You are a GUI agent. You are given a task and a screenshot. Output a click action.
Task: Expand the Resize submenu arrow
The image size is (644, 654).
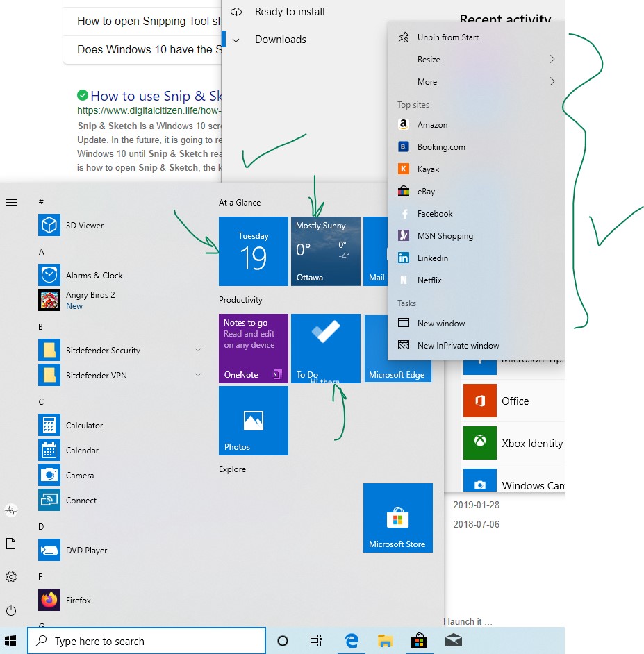[552, 59]
